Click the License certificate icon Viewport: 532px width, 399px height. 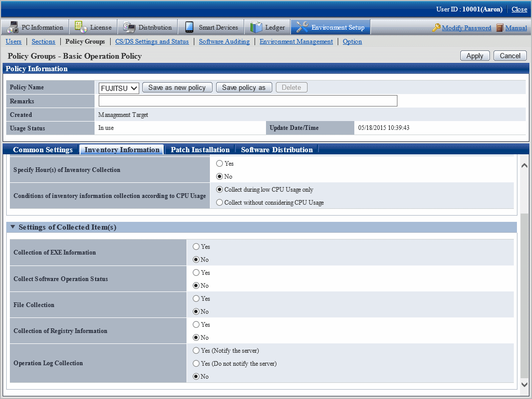(81, 28)
